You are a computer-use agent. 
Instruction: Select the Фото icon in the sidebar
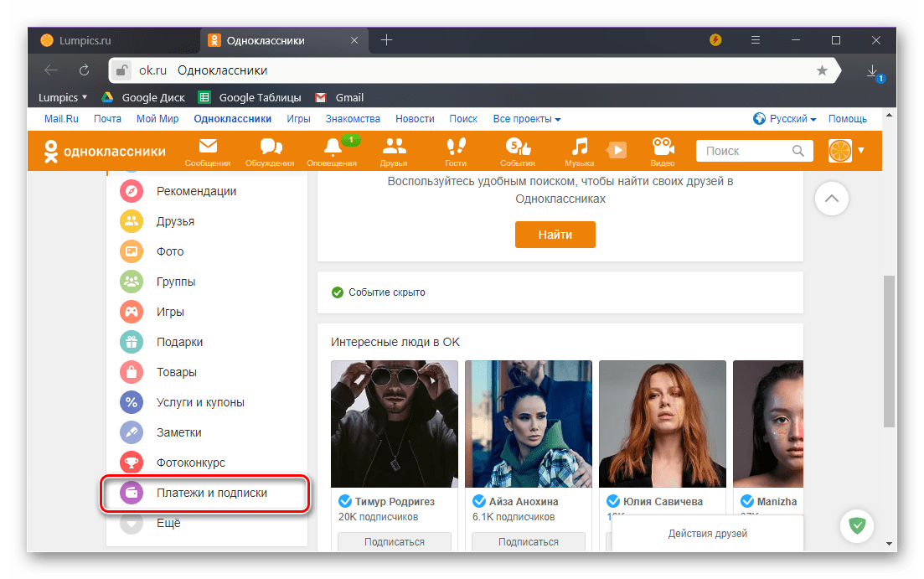132,251
